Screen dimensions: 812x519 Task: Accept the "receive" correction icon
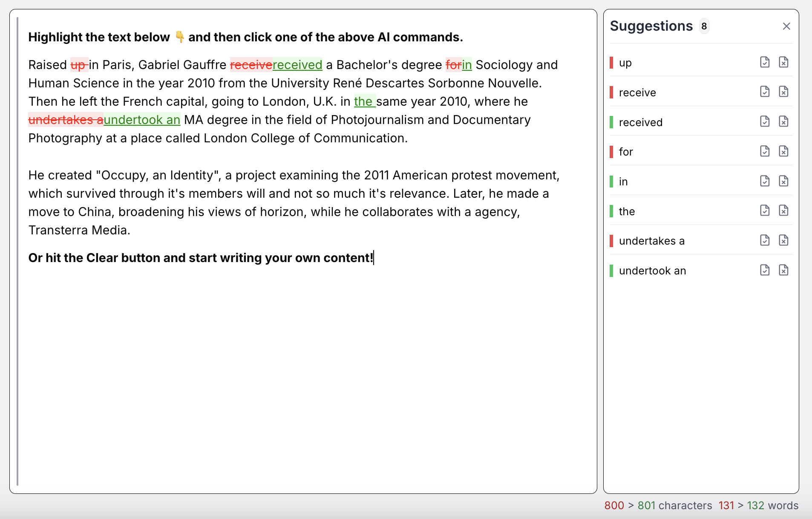pos(765,92)
